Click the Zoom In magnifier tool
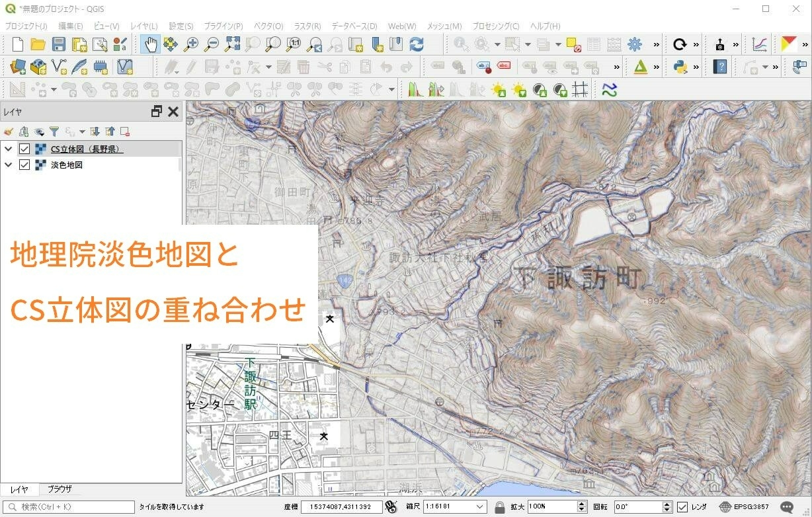Viewport: 812px width, 517px height. pos(190,44)
